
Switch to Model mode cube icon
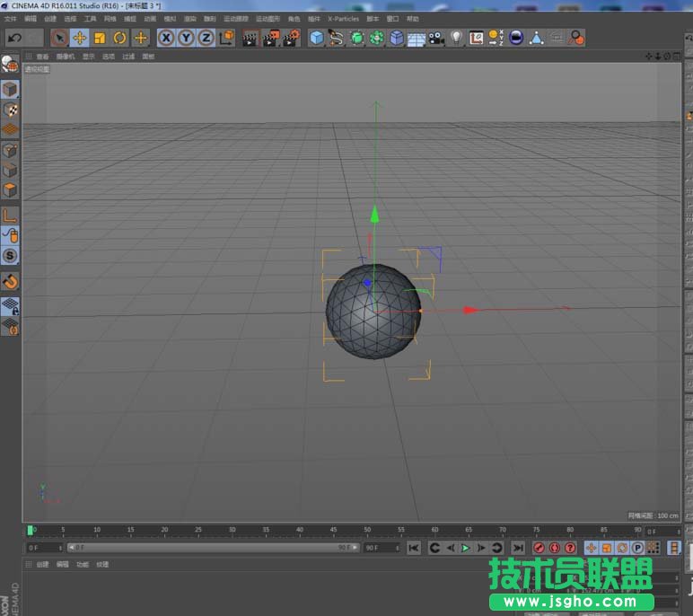click(x=10, y=89)
